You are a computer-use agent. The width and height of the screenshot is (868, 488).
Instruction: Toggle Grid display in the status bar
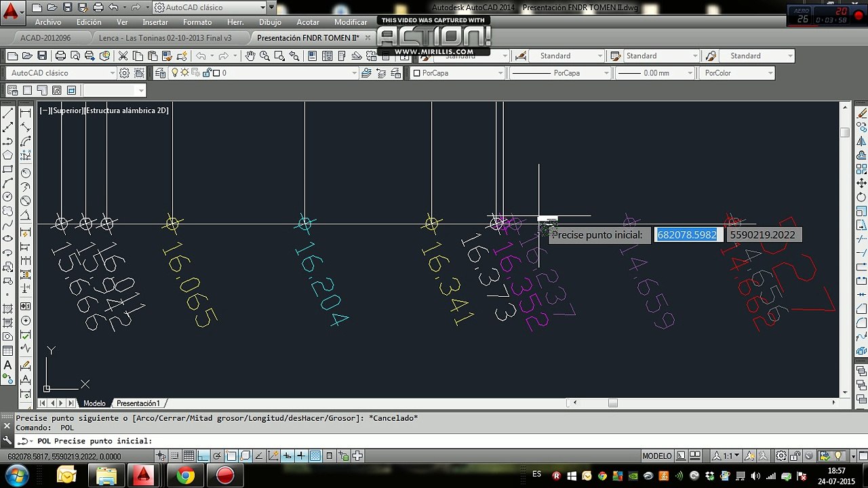189,456
